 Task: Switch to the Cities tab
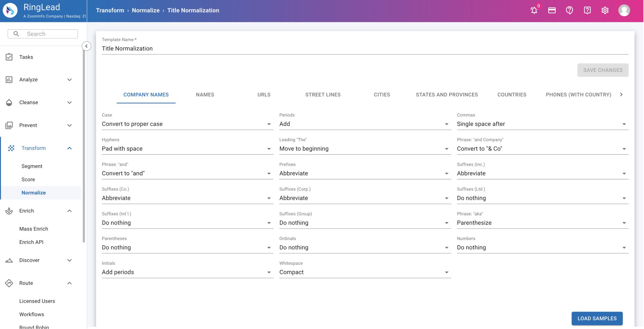382,95
